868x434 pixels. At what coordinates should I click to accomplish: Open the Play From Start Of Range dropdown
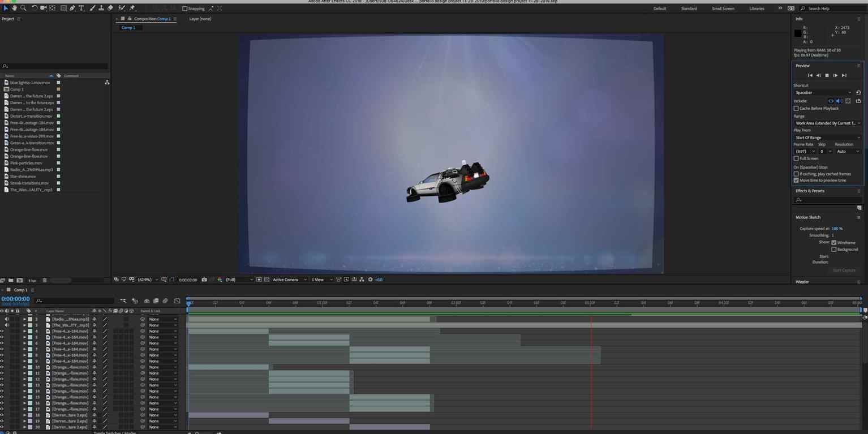(828, 137)
